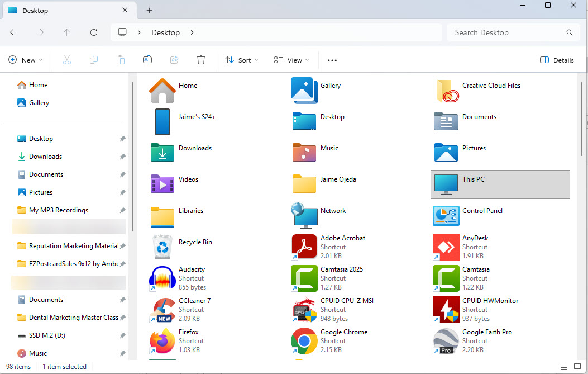588x374 pixels.
Task: Close the Desktop tab
Action: [125, 10]
